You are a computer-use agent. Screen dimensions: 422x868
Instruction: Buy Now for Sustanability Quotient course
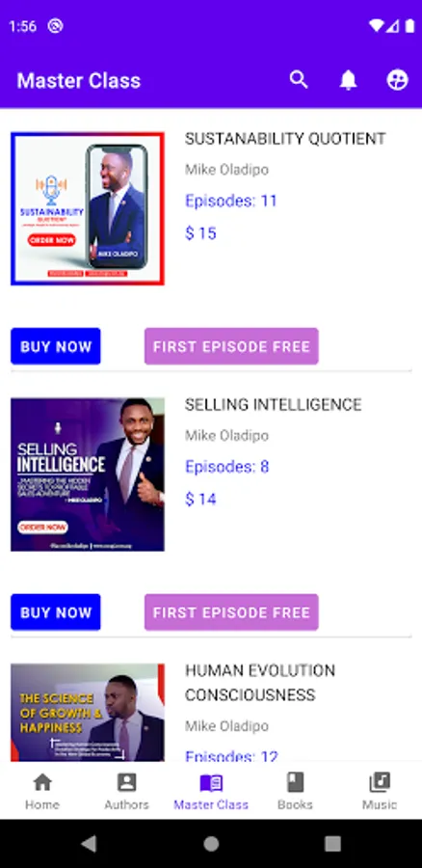[56, 346]
